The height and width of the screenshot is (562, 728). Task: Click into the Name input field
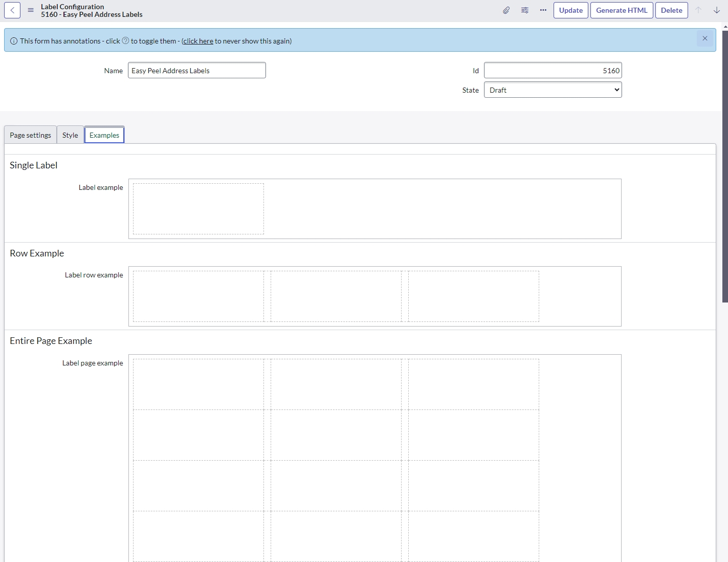tap(196, 71)
